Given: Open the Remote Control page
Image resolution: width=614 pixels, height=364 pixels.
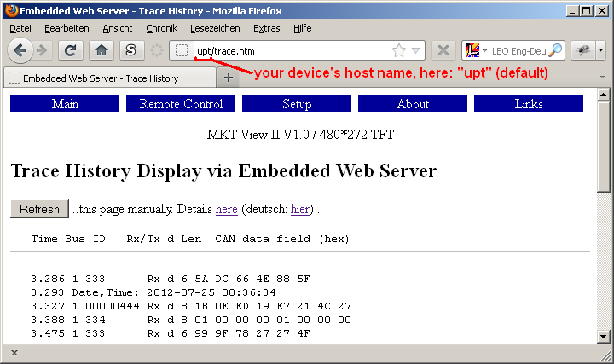Looking at the screenshot, I should (x=181, y=103).
